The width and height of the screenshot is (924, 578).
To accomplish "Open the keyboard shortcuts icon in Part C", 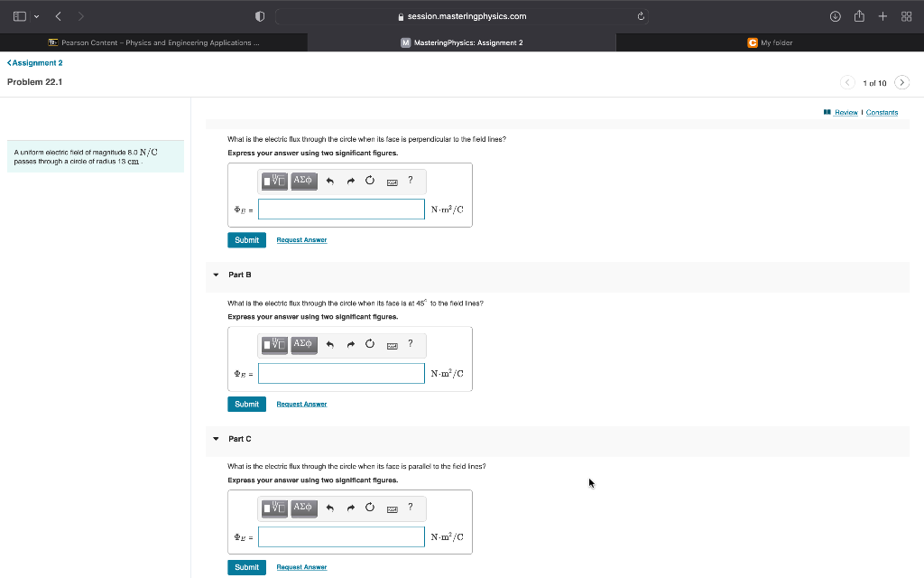I will click(391, 508).
